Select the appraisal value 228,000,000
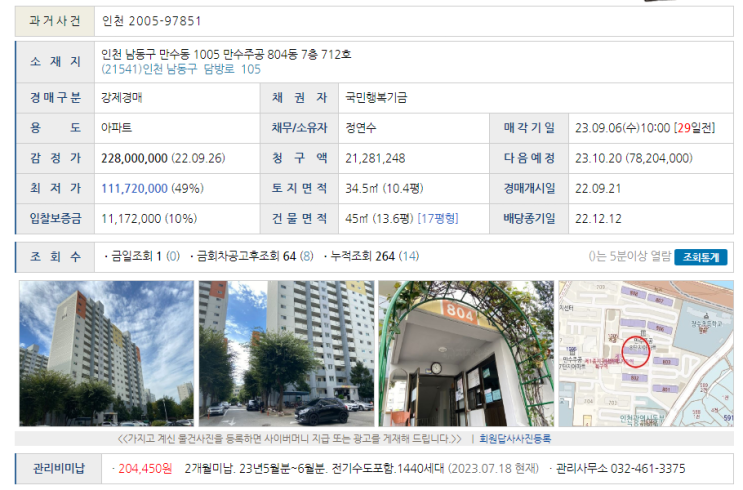Screen dimensions: 743x490 pos(134,158)
